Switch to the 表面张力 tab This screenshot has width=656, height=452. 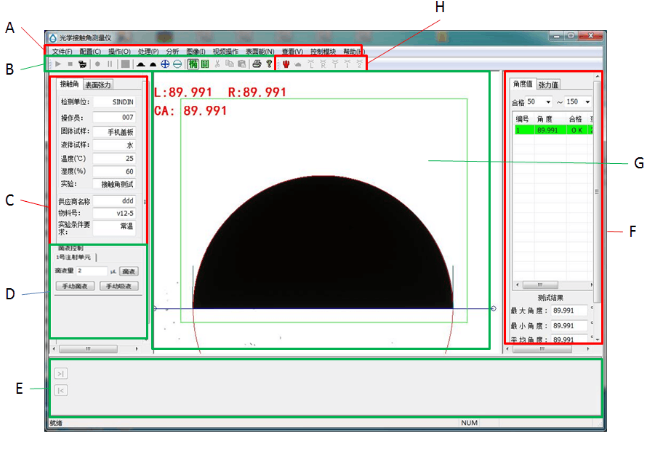(98, 85)
